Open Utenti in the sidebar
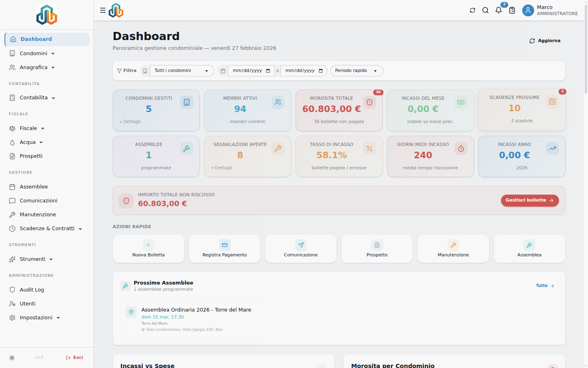 tap(47, 304)
